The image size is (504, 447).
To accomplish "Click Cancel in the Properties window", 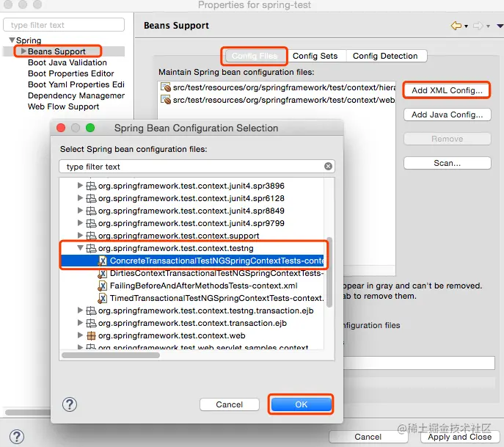I will [x=368, y=437].
